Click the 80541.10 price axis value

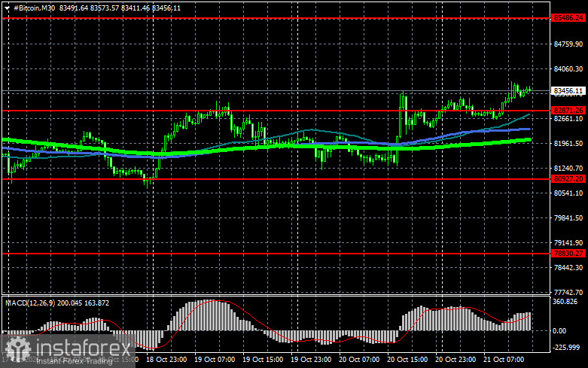pos(568,193)
